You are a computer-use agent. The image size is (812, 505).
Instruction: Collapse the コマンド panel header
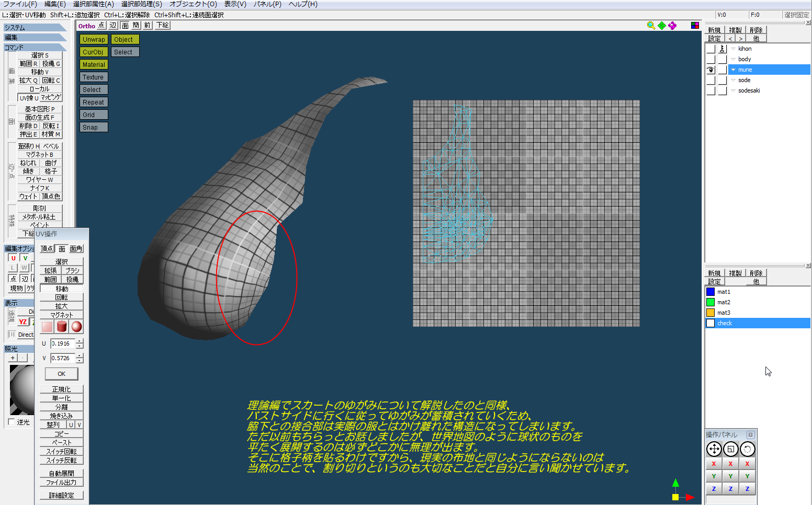[x=35, y=48]
